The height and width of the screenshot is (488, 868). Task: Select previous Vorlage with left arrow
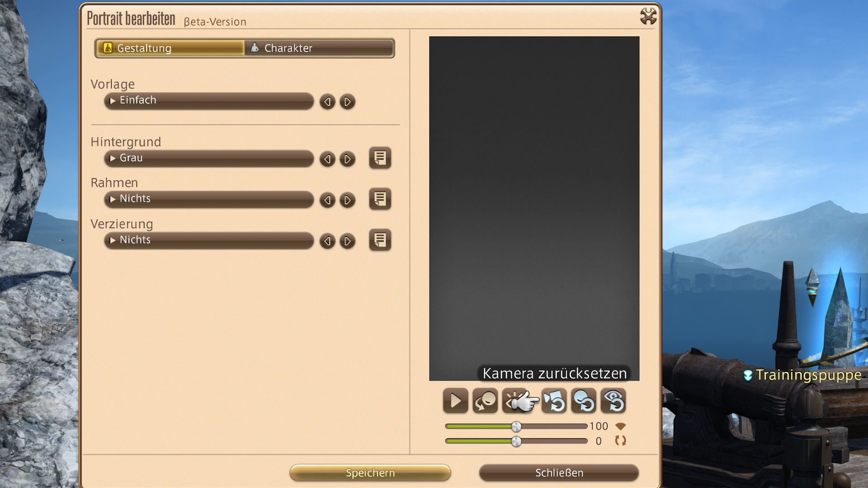[327, 102]
